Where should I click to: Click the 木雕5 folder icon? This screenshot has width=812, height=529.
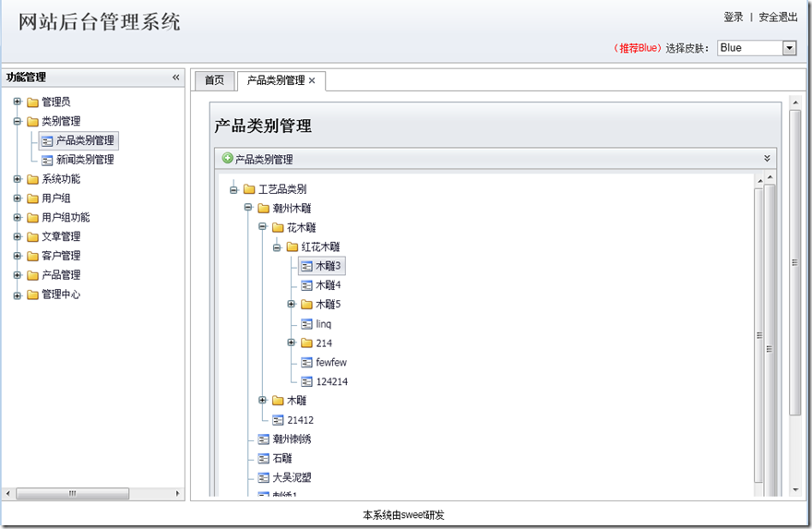[306, 304]
